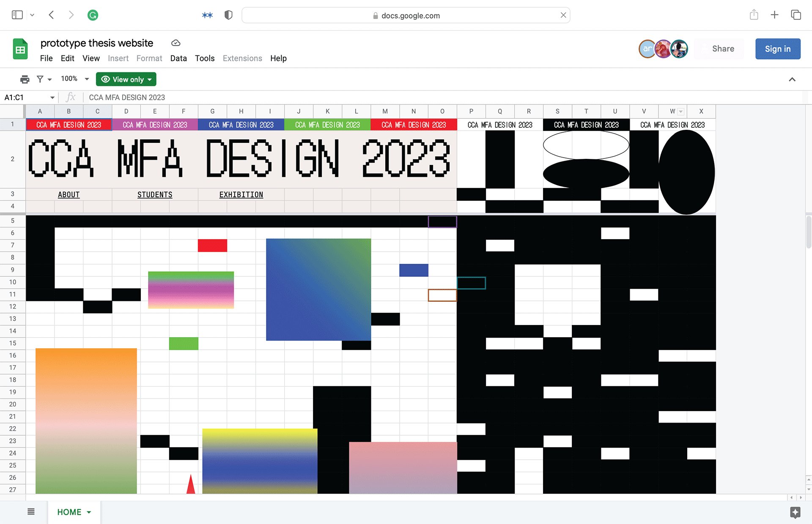Viewport: 812px width, 524px height.
Task: Open the browser sidebar icon
Action: [x=17, y=15]
